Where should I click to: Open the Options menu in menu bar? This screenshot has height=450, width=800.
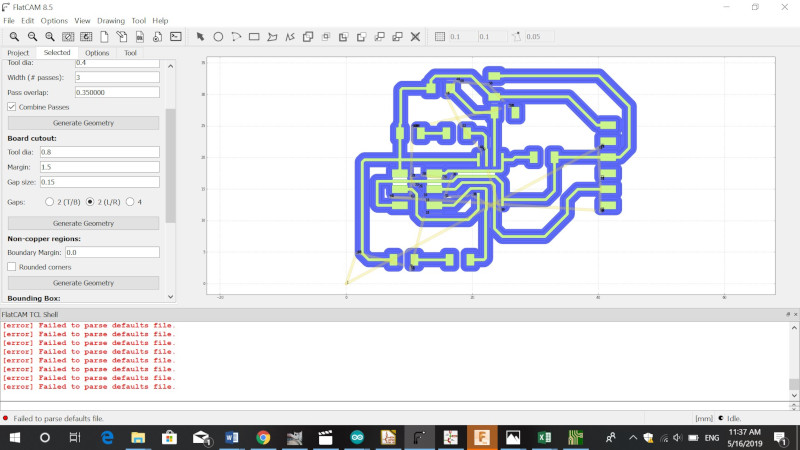pos(54,21)
